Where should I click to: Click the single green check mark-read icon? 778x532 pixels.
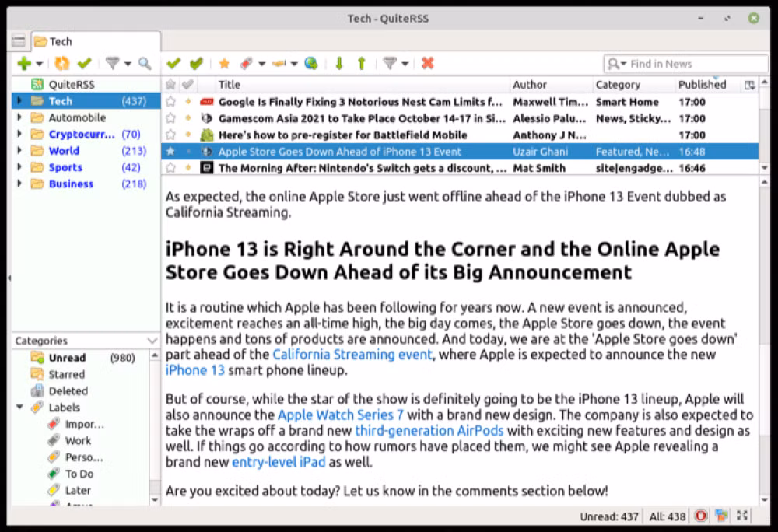(173, 64)
